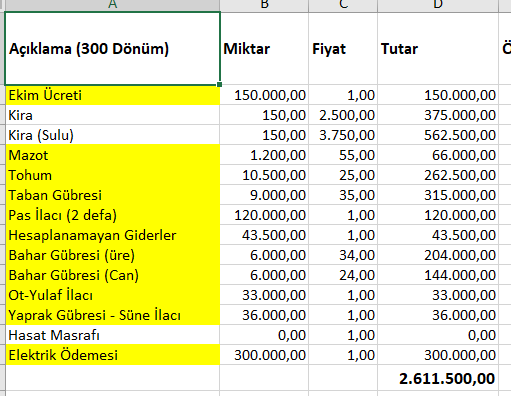The image size is (511, 396).
Task: Click Ot-Yulaf İlacı quantity 33.000,00
Action: tap(264, 295)
